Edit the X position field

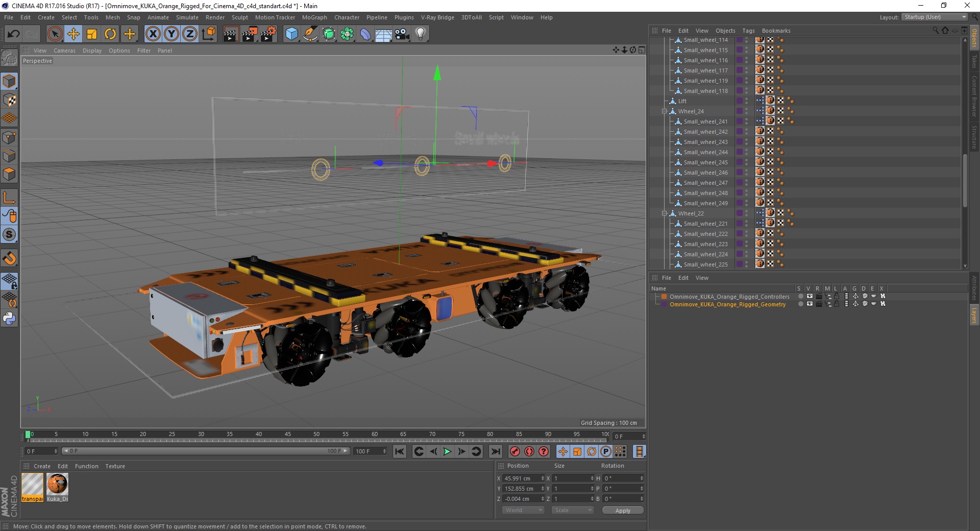(523, 478)
